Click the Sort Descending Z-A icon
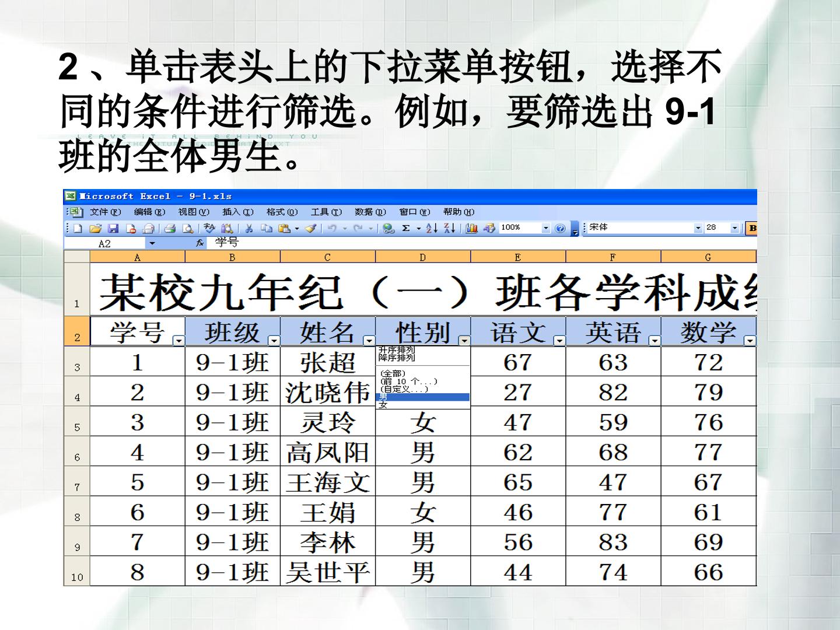This screenshot has width=840, height=630. [x=450, y=228]
